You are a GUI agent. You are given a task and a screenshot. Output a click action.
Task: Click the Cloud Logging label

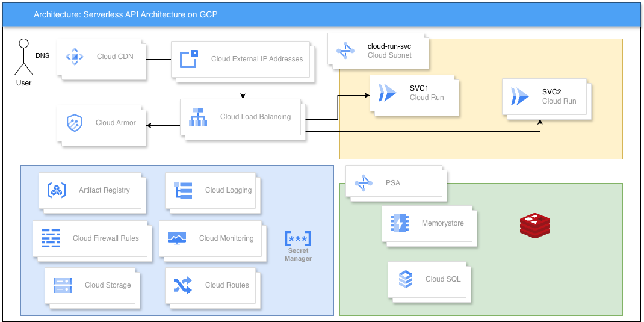click(x=228, y=190)
